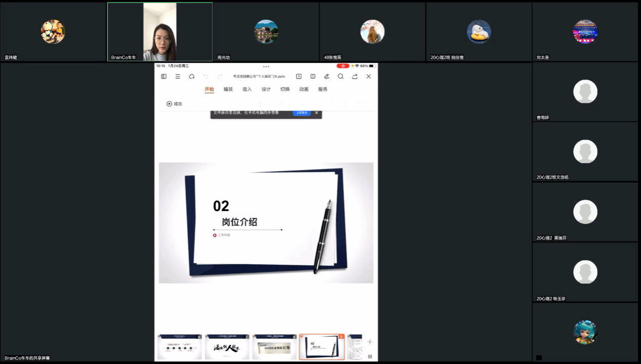The width and height of the screenshot is (641, 364).
Task: Open the pen annotation tool
Action: [327, 76]
